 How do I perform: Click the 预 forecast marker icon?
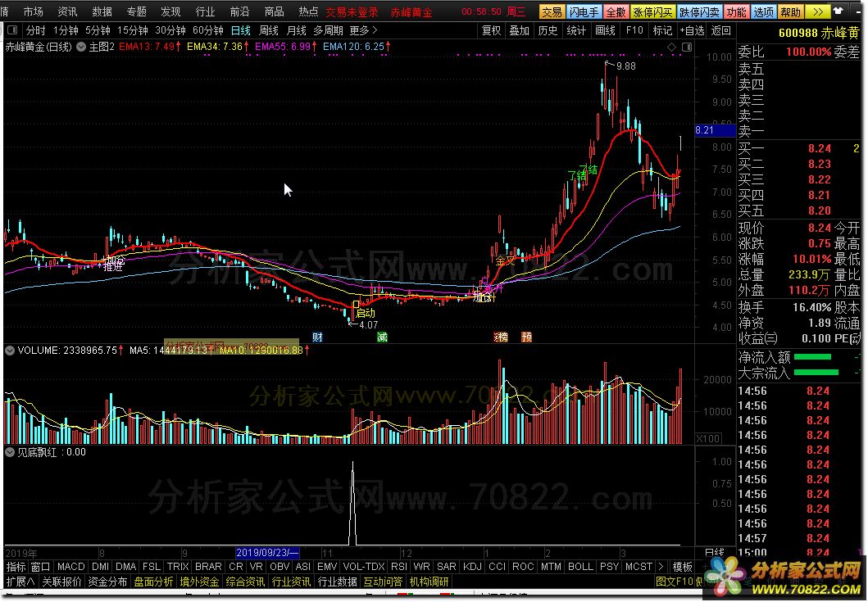(525, 337)
